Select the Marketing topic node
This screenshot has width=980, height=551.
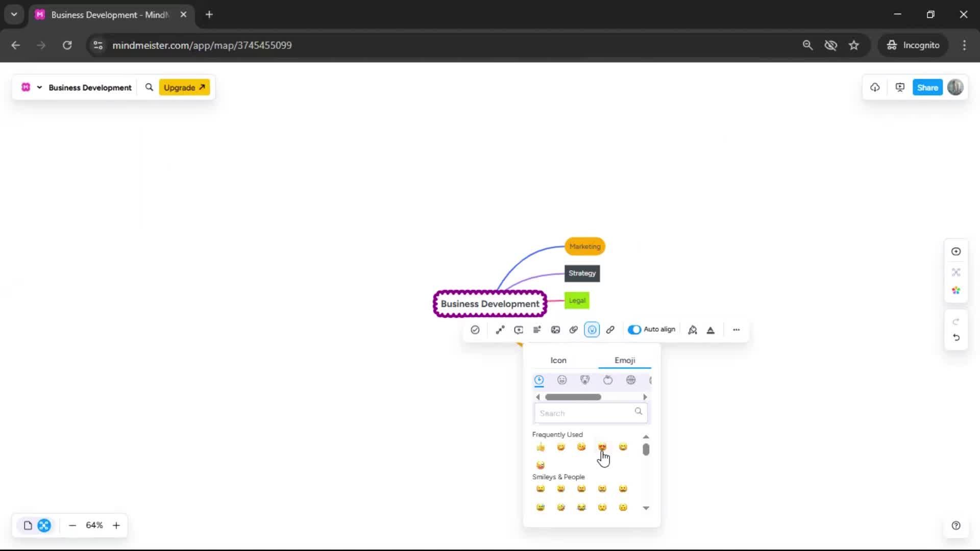585,246
